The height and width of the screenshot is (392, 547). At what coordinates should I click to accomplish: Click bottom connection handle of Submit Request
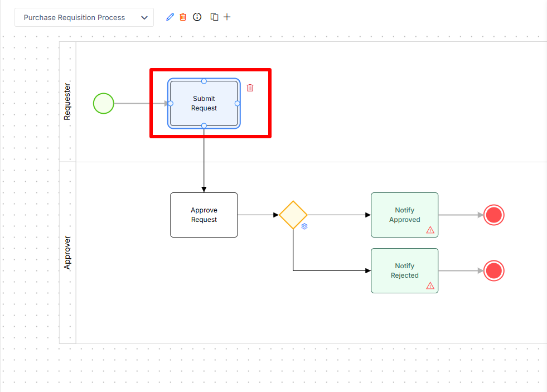pyautogui.click(x=204, y=126)
